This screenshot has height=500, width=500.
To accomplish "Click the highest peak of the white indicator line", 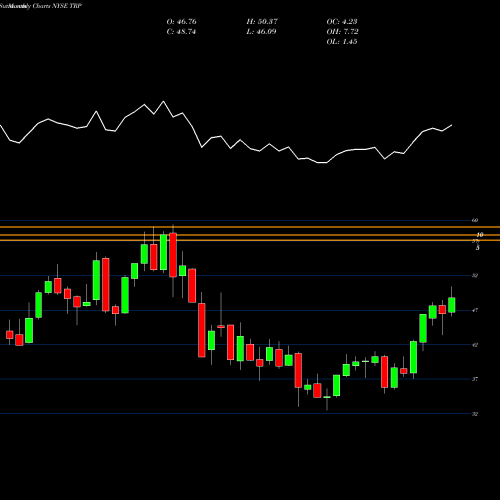I will pos(163,101).
